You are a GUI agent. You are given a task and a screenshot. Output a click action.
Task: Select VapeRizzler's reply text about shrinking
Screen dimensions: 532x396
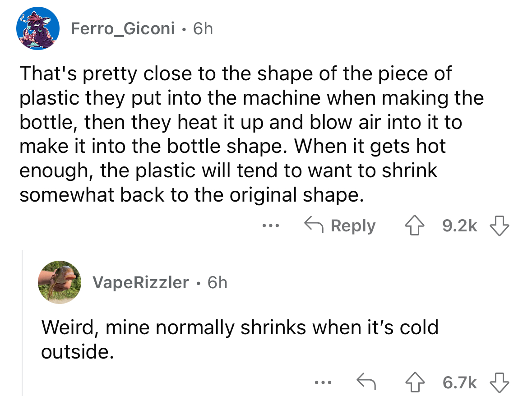[240, 339]
